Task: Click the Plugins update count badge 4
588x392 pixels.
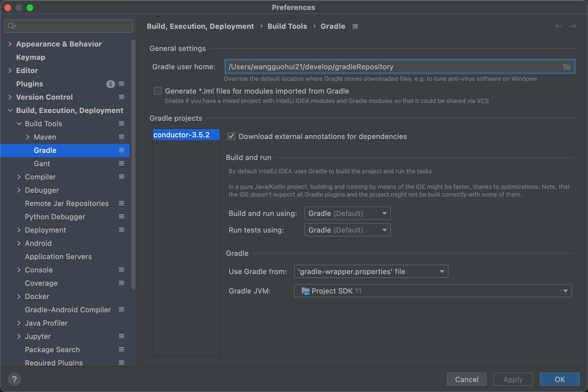Action: tap(110, 84)
